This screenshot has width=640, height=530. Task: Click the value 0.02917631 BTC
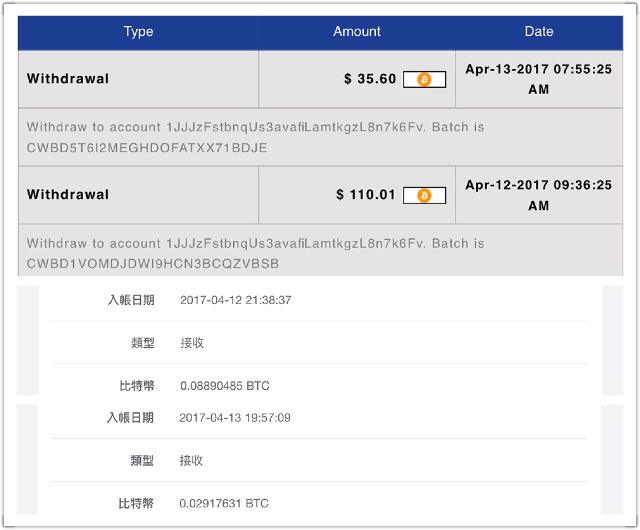224,503
